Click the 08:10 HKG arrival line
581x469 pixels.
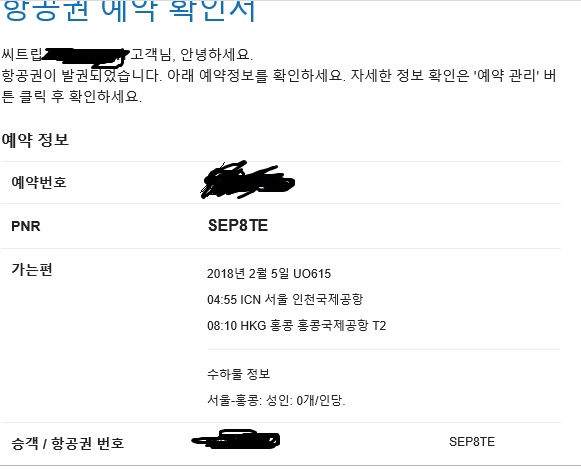296,326
